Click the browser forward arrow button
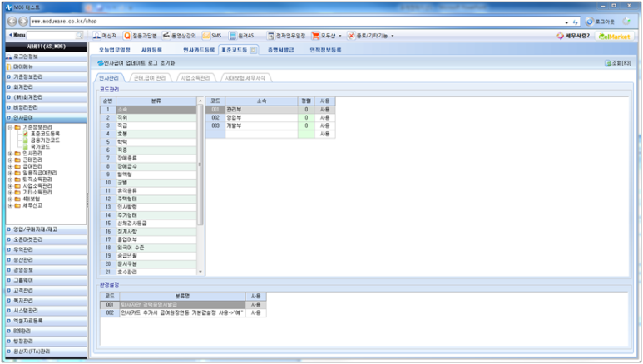The height and width of the screenshot is (364, 643). pyautogui.click(x=23, y=22)
